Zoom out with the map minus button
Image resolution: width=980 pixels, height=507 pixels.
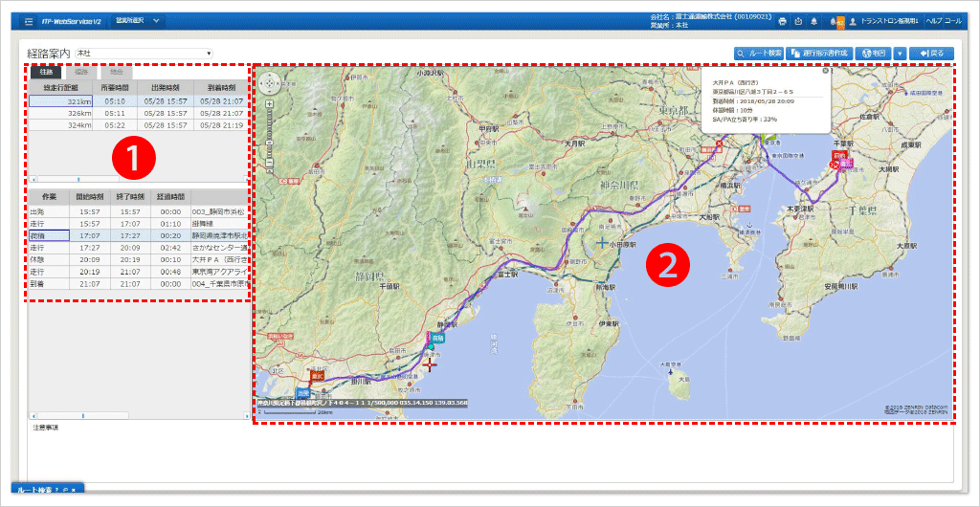(x=269, y=163)
